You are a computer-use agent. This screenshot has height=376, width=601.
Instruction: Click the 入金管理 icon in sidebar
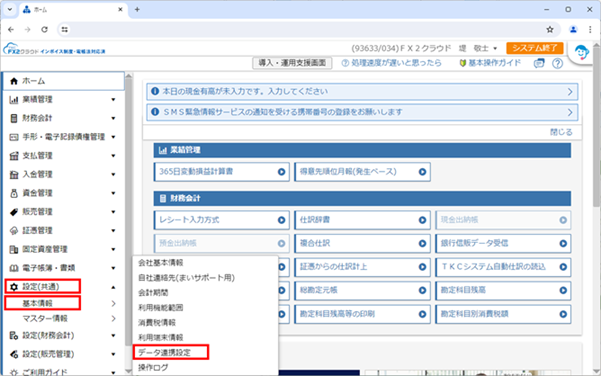tap(14, 175)
